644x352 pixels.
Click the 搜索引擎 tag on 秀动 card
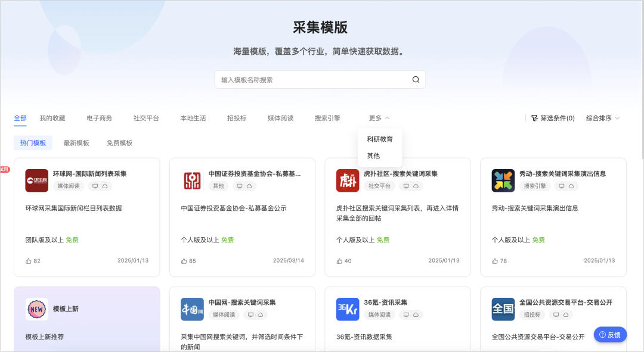point(535,186)
